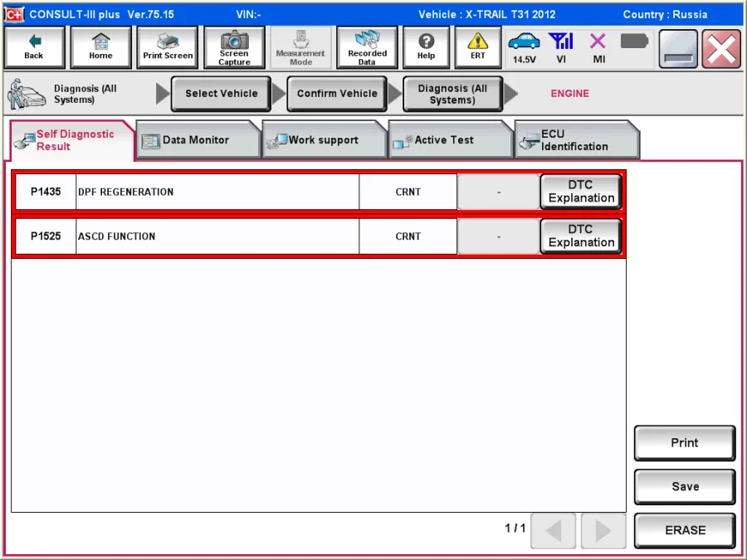The width and height of the screenshot is (747, 560).
Task: Click the Print button
Action: [x=685, y=443]
